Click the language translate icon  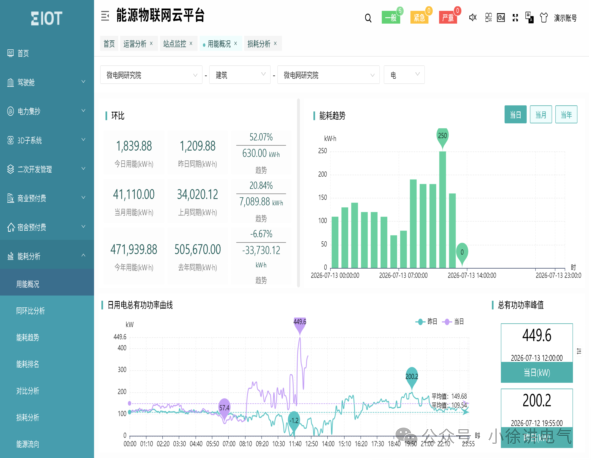point(529,17)
